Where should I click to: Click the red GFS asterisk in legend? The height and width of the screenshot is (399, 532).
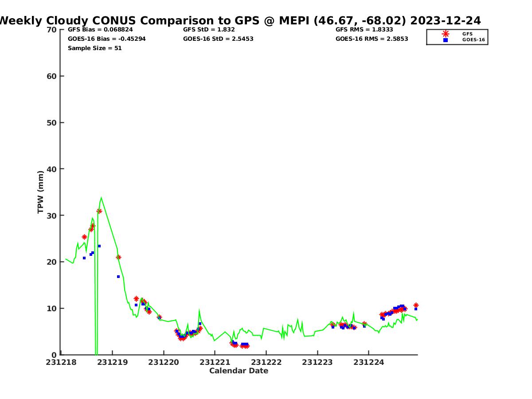[446, 34]
